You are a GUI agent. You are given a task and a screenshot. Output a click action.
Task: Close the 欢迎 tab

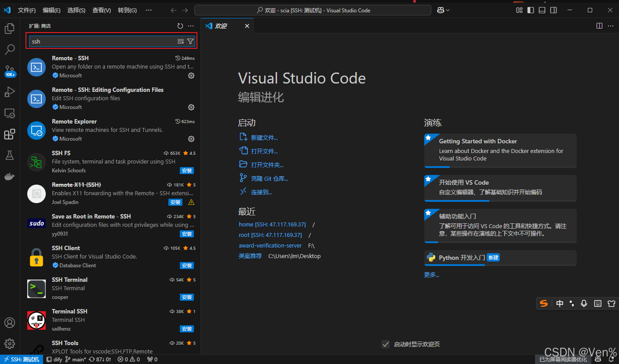coord(247,26)
